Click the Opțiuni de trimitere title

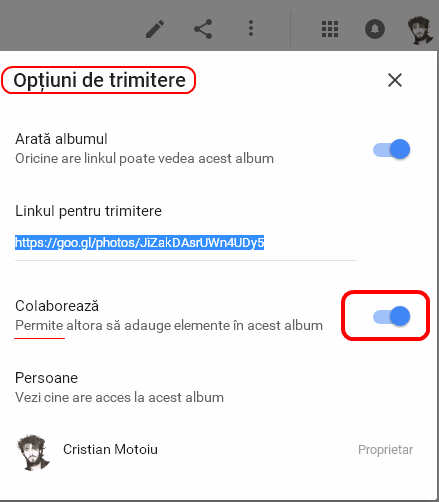pyautogui.click(x=99, y=80)
